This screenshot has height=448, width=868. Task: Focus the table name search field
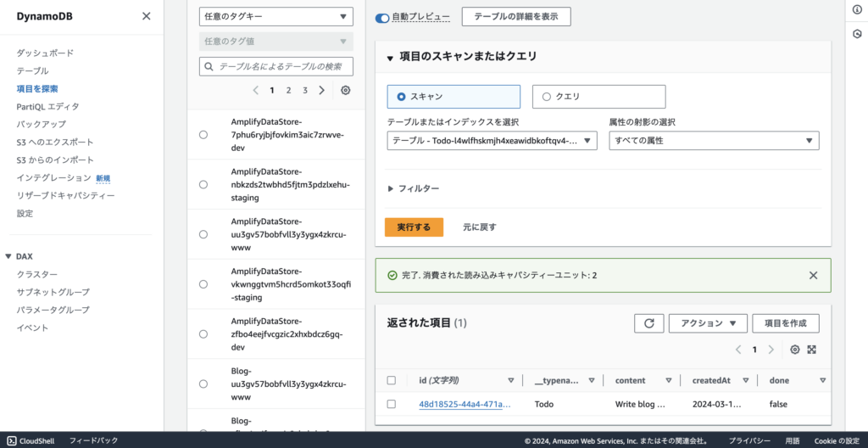point(276,66)
